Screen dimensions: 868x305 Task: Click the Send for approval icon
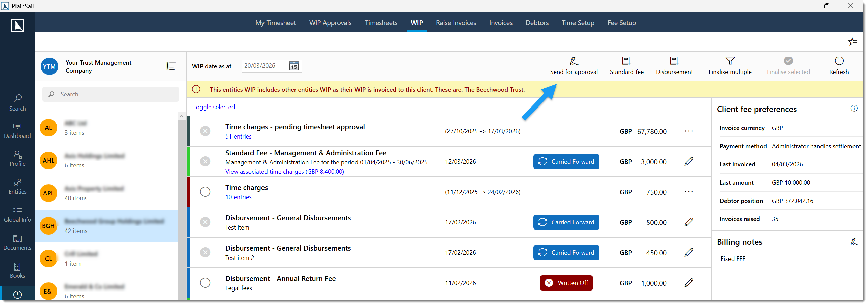(573, 61)
